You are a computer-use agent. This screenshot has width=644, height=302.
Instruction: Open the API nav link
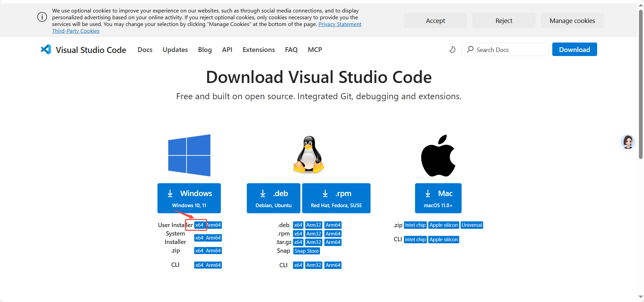[227, 50]
